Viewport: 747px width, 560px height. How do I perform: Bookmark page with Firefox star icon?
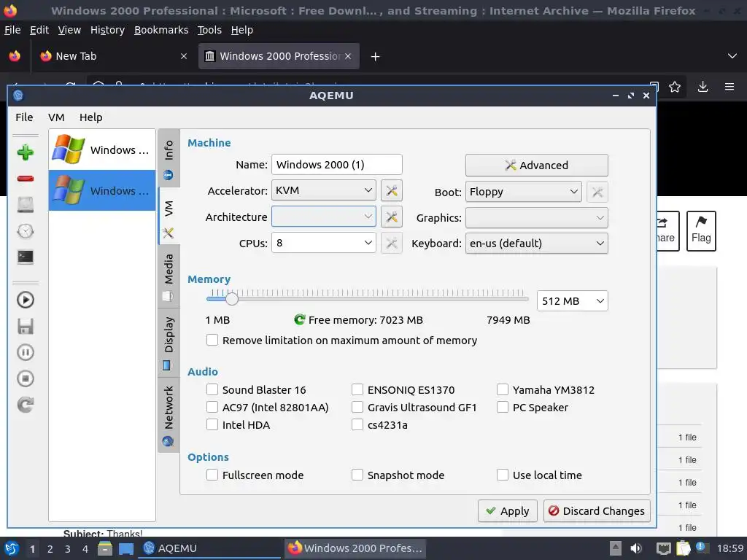(675, 87)
